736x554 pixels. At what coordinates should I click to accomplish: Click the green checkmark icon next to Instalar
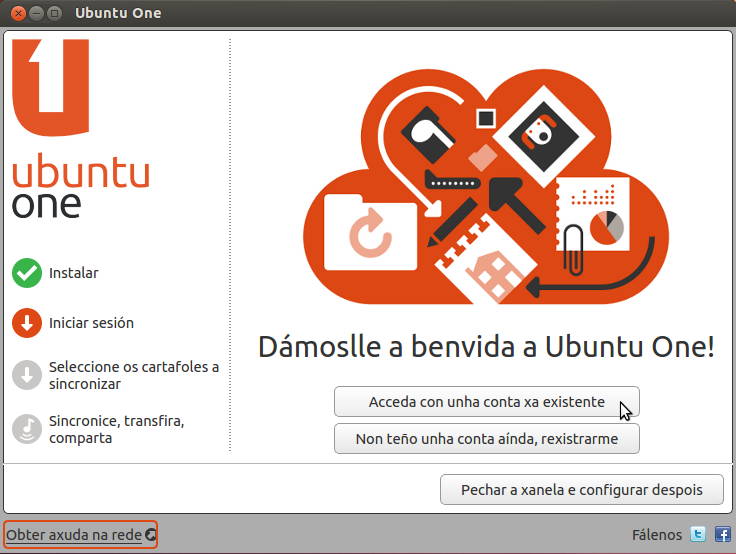point(27,273)
